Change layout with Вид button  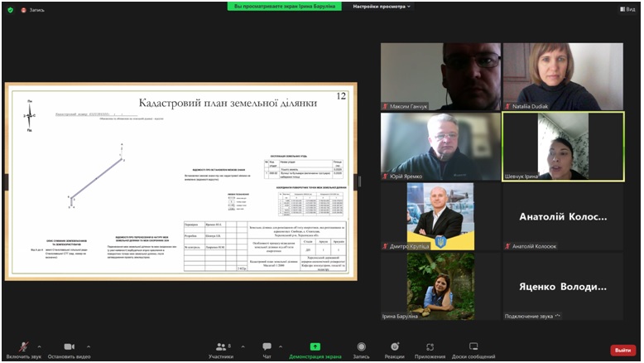point(627,9)
